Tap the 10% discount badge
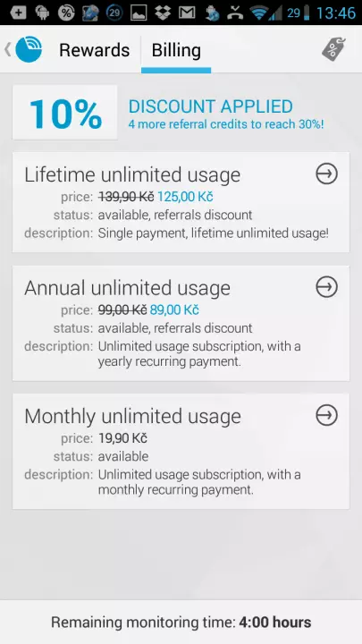This screenshot has height=644, width=362. click(65, 112)
